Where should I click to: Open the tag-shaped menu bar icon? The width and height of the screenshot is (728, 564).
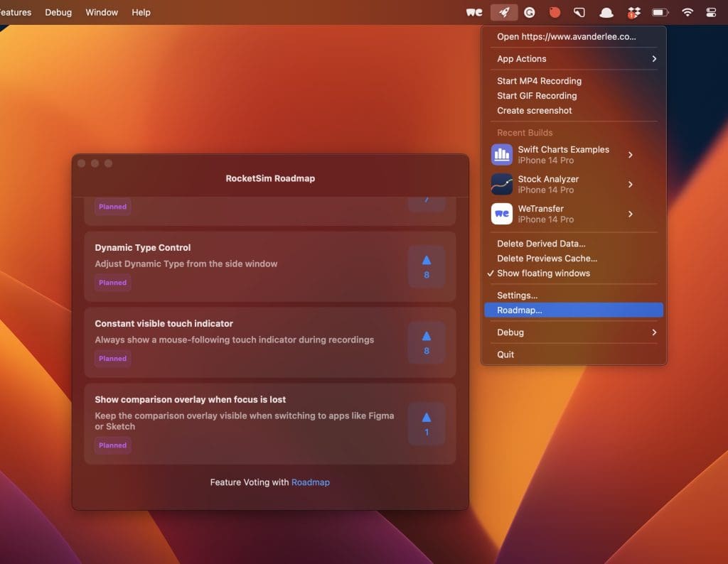(579, 13)
